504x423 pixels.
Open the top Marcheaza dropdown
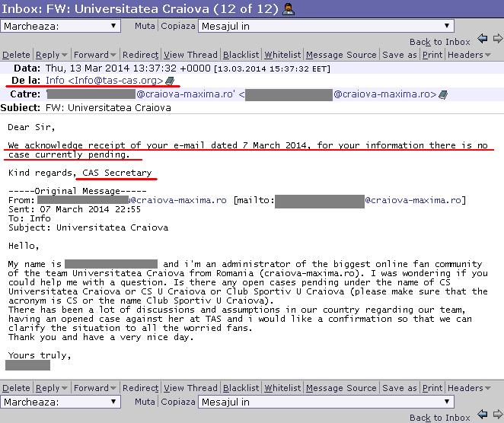coord(60,26)
